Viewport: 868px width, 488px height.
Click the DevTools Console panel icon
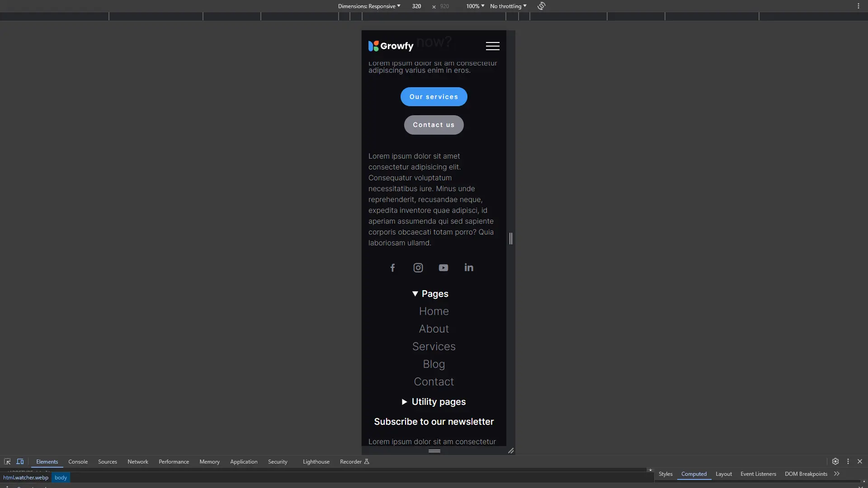click(77, 461)
